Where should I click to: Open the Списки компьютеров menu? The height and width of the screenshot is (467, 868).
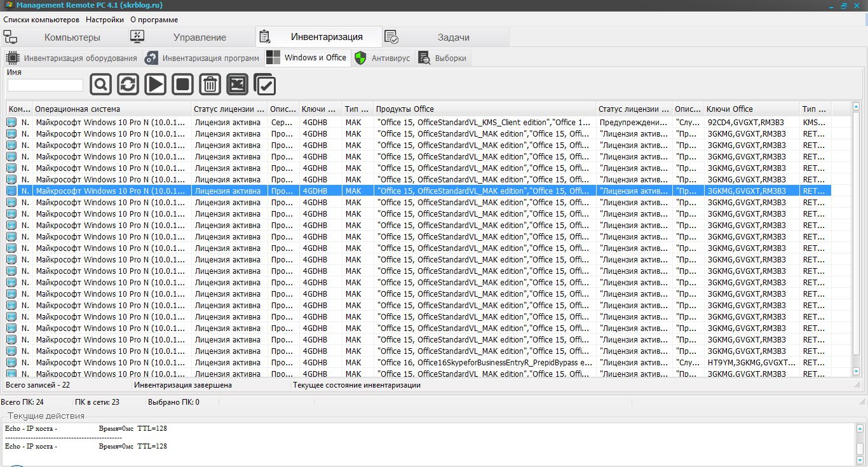point(41,20)
